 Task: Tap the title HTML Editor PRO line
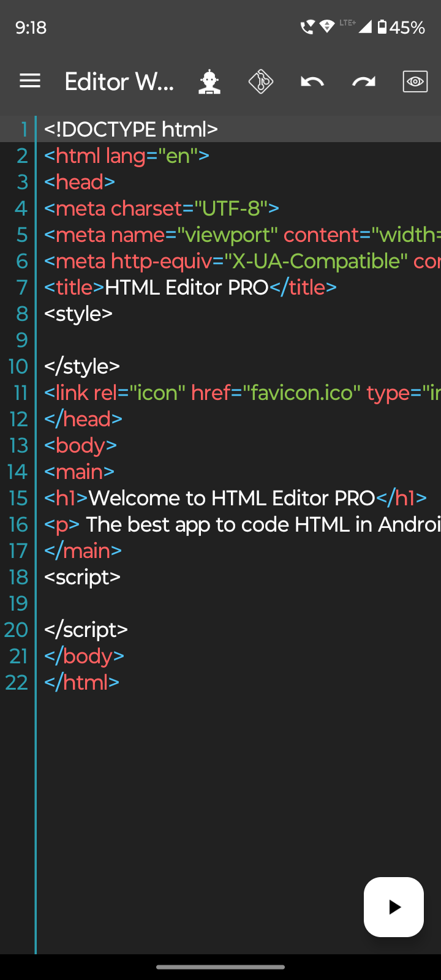pyautogui.click(x=190, y=287)
